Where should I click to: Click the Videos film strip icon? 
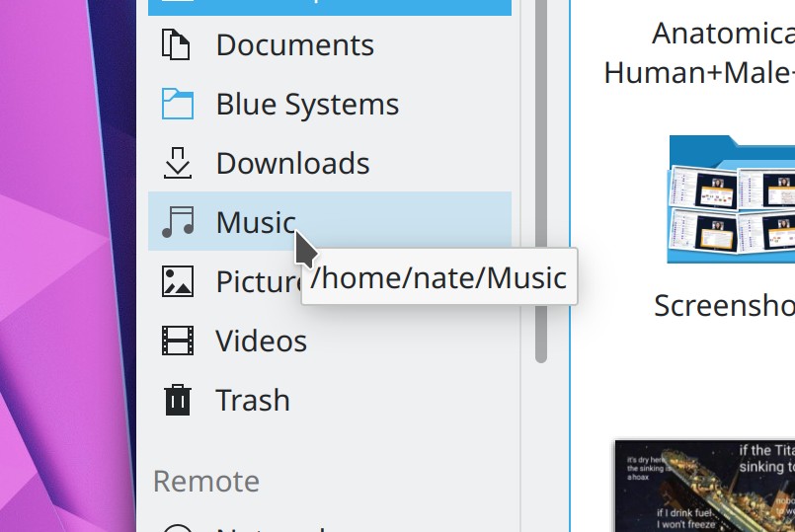[x=177, y=341]
